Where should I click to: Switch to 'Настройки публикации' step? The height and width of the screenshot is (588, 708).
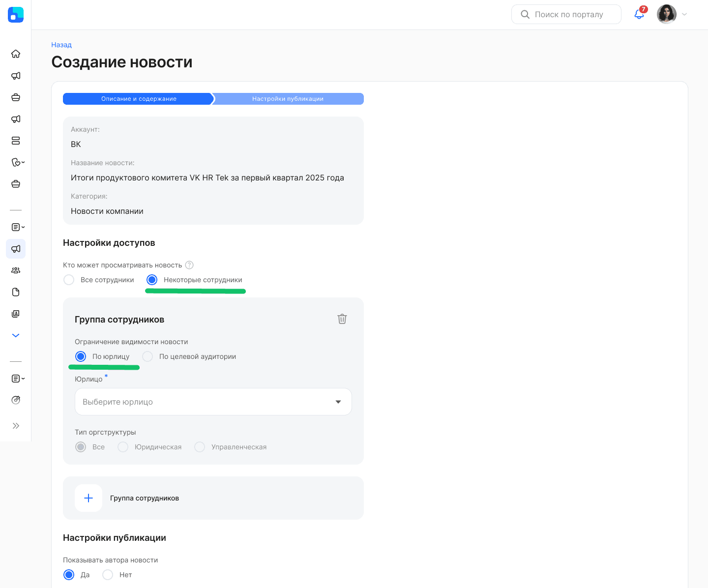pyautogui.click(x=288, y=99)
